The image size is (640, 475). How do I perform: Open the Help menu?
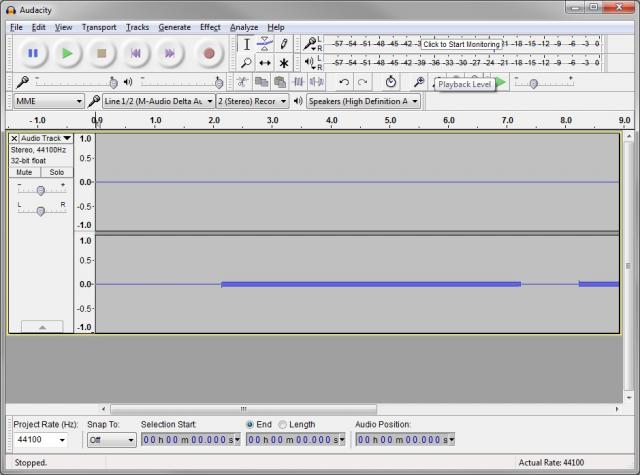276,27
